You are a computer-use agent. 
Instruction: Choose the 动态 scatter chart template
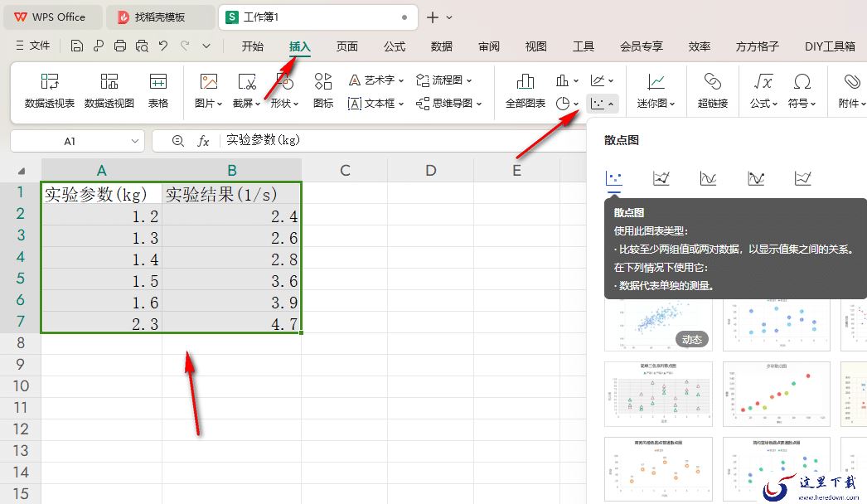tap(659, 325)
